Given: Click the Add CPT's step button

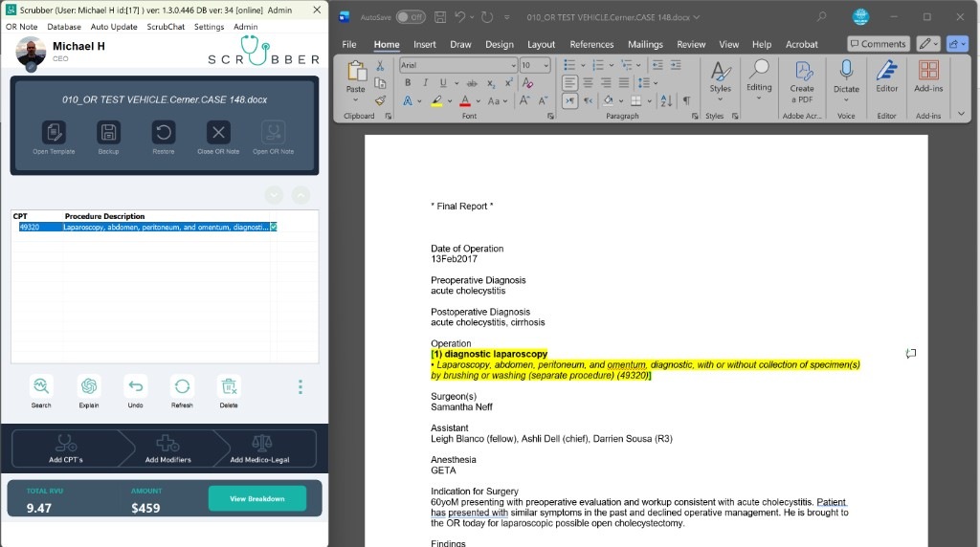Looking at the screenshot, I should [x=66, y=449].
